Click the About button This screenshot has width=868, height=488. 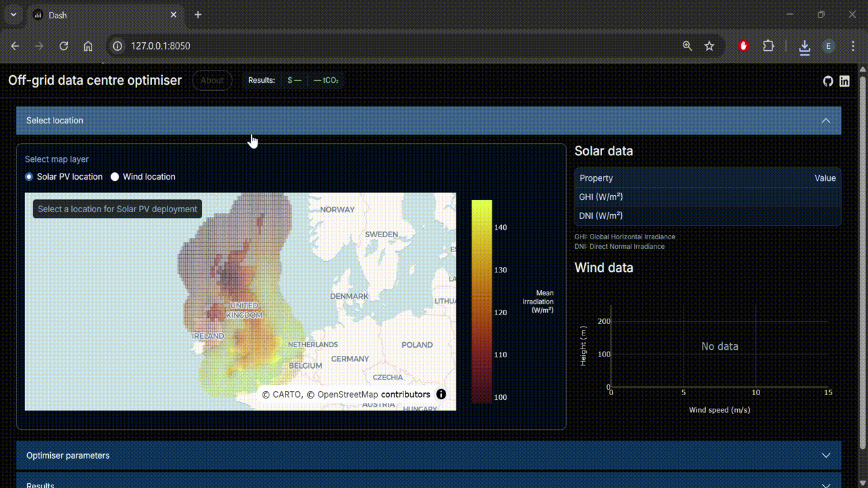(x=212, y=81)
